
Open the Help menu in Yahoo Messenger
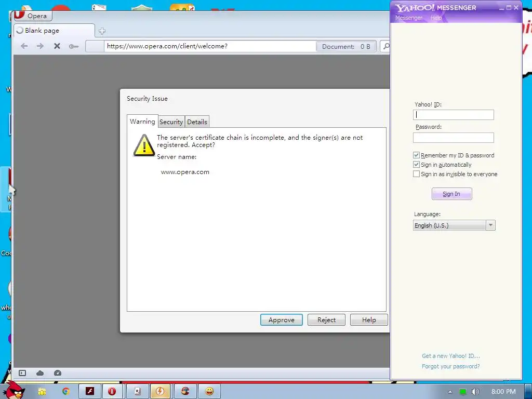pyautogui.click(x=436, y=18)
